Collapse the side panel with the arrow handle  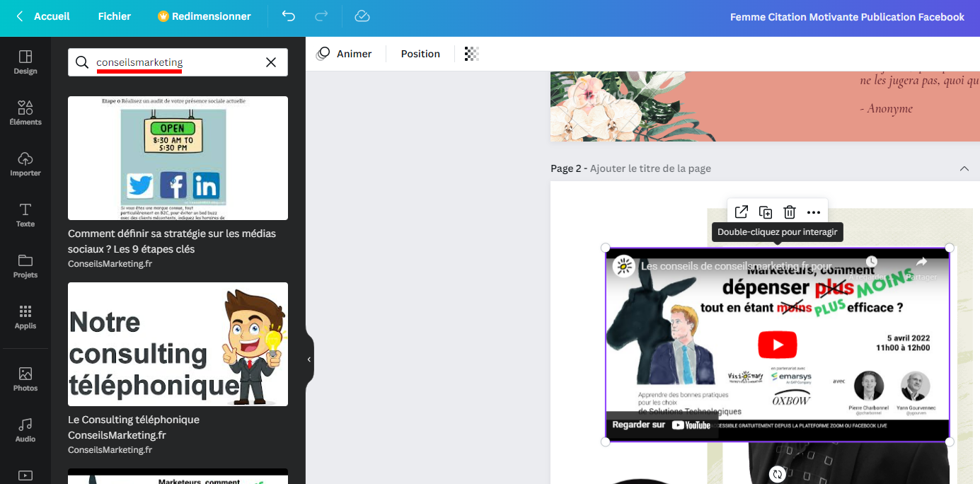click(309, 359)
